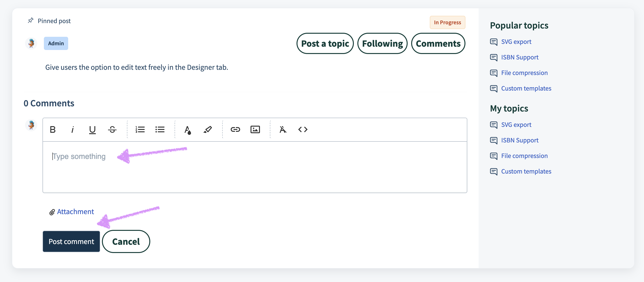
Task: Toggle italic formatting in editor toolbar
Action: 72,129
